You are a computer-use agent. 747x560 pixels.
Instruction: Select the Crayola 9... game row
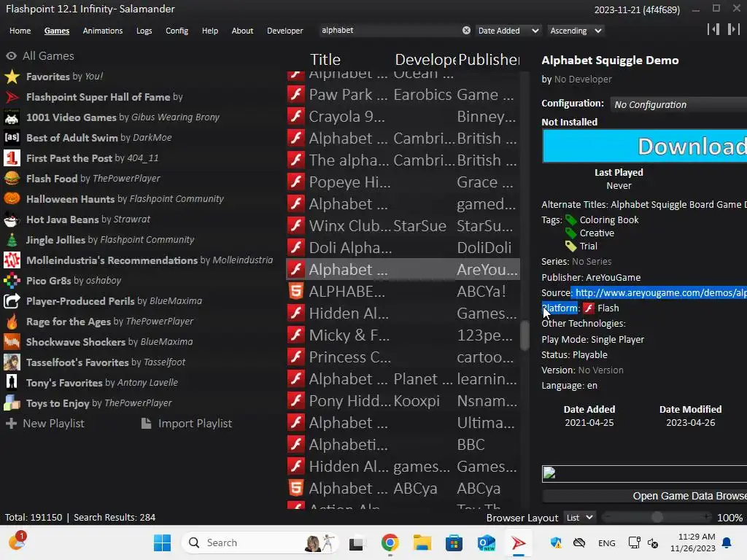tap(403, 117)
